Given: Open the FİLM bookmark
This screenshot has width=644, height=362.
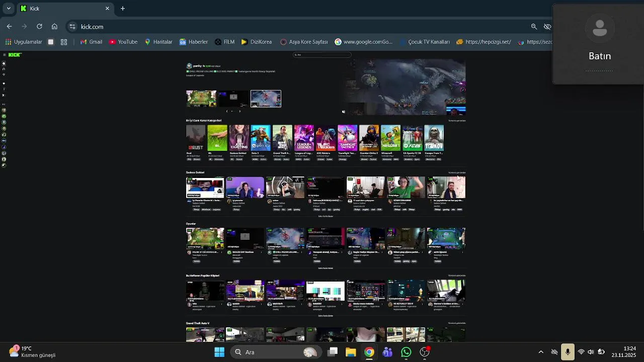Looking at the screenshot, I should pyautogui.click(x=224, y=42).
